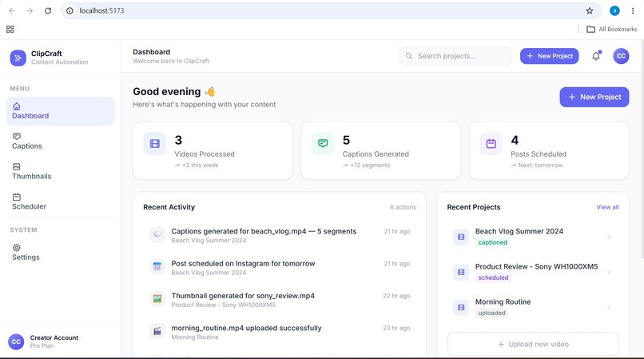Click the sidebar CC avatar
The width and height of the screenshot is (644, 359).
(x=16, y=341)
